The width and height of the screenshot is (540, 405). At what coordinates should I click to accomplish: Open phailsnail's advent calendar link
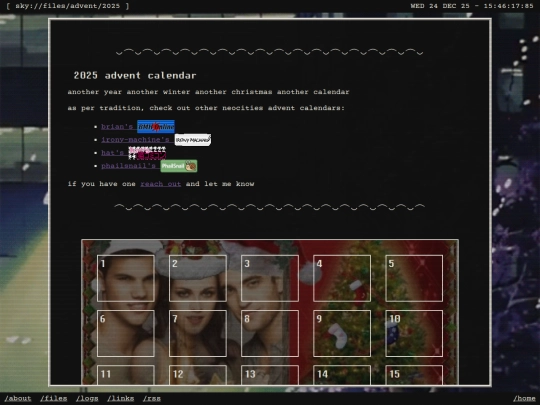(128, 166)
